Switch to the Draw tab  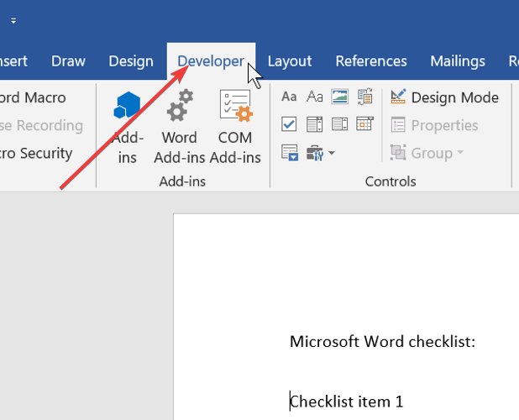pyautogui.click(x=68, y=61)
